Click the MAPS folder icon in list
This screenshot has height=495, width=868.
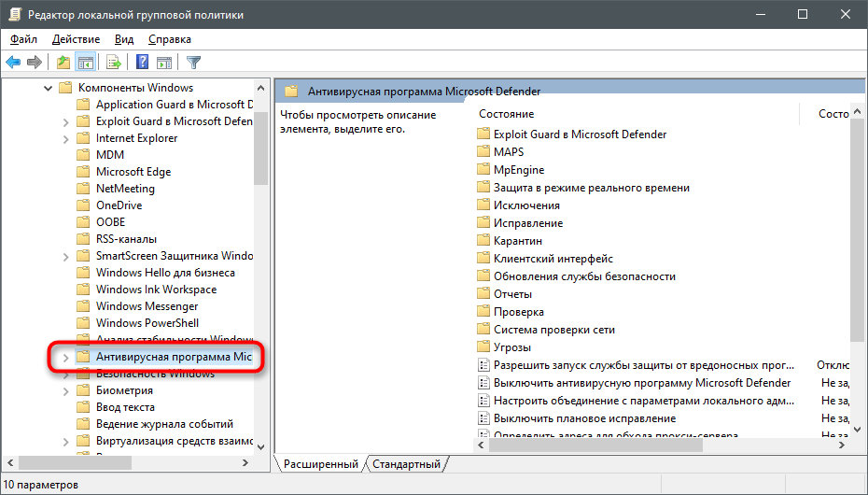483,151
